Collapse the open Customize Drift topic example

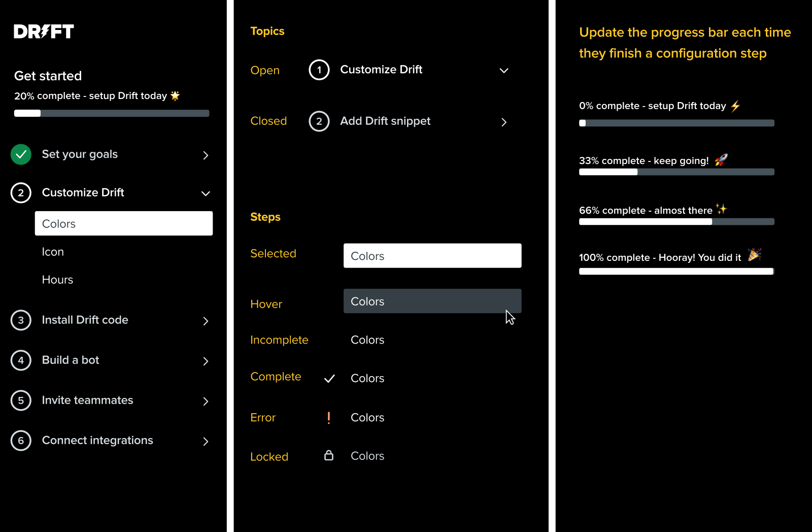pyautogui.click(x=504, y=71)
